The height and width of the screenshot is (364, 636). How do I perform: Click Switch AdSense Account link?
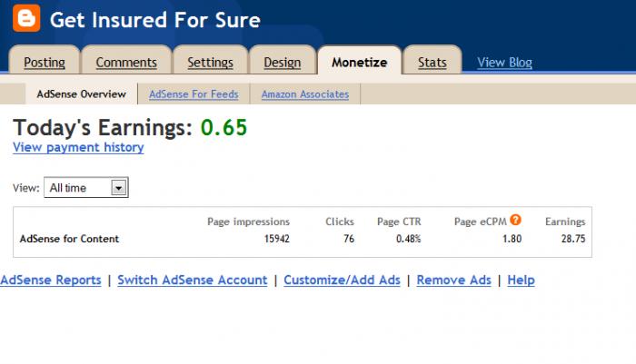coord(193,280)
